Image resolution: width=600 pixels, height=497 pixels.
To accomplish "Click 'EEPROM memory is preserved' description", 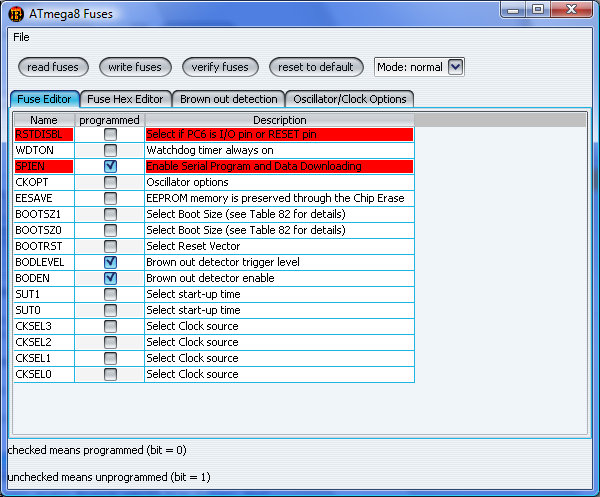I will click(280, 198).
